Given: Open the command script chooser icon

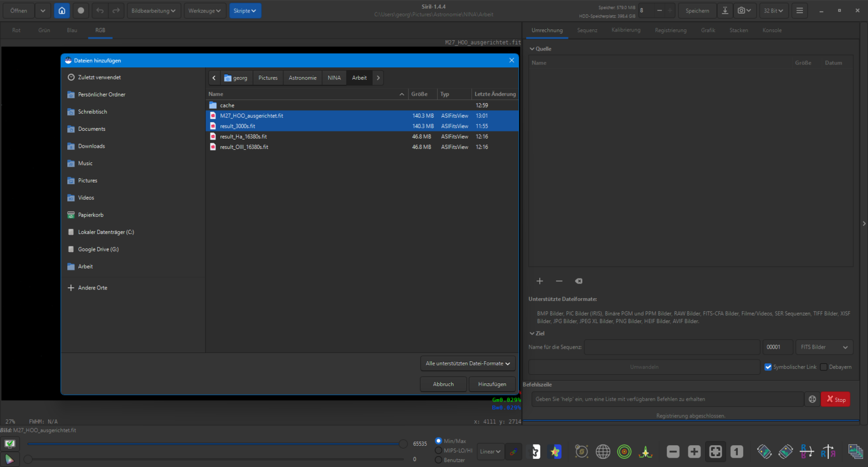Looking at the screenshot, I should pyautogui.click(x=812, y=399).
